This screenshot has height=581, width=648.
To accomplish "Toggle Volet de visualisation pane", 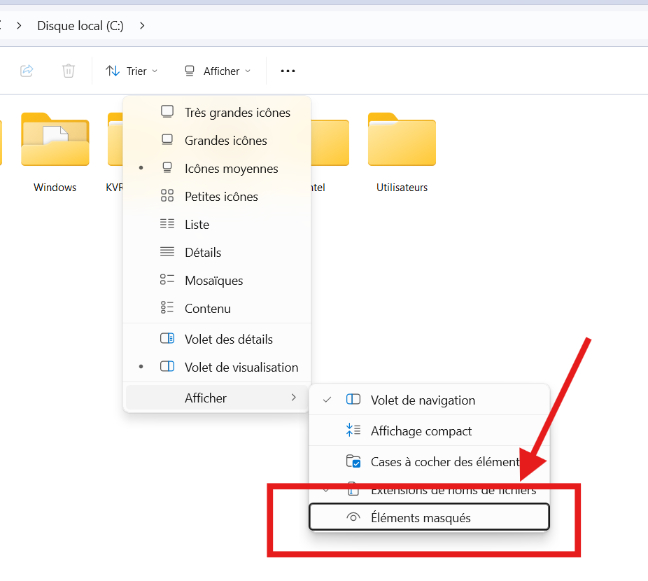I will 217,367.
